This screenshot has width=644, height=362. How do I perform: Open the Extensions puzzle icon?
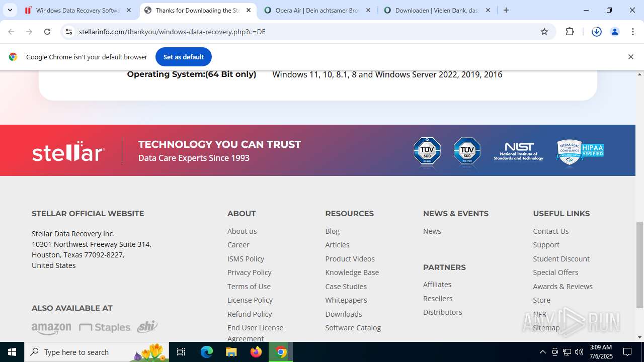pos(570,32)
